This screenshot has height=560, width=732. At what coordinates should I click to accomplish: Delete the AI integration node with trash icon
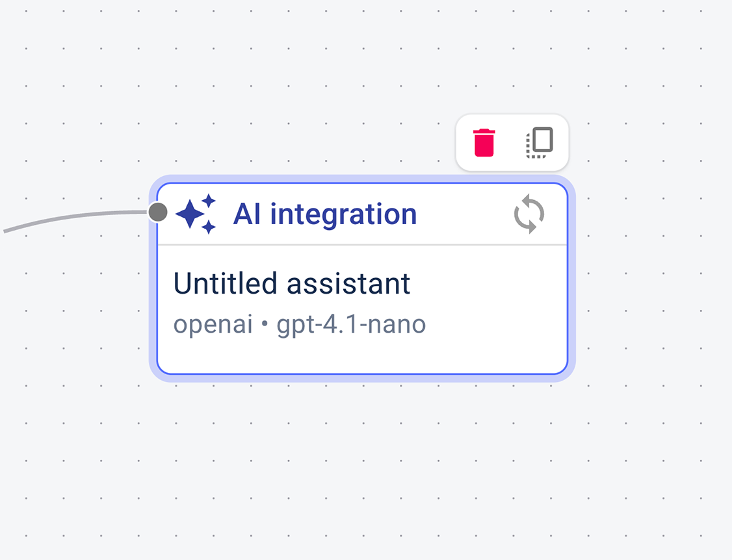click(484, 143)
